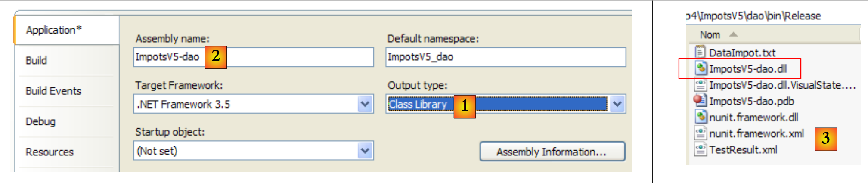Open the Target Framework dropdown

pyautogui.click(x=365, y=104)
